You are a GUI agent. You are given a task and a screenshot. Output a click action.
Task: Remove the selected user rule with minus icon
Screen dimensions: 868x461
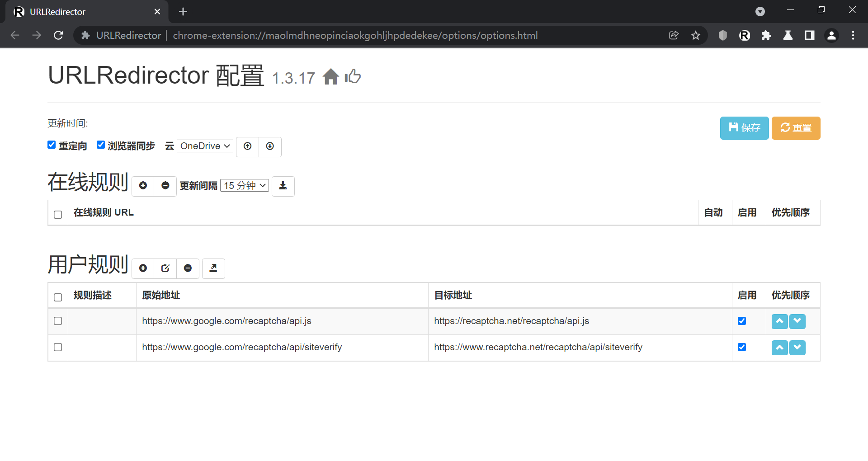click(188, 268)
